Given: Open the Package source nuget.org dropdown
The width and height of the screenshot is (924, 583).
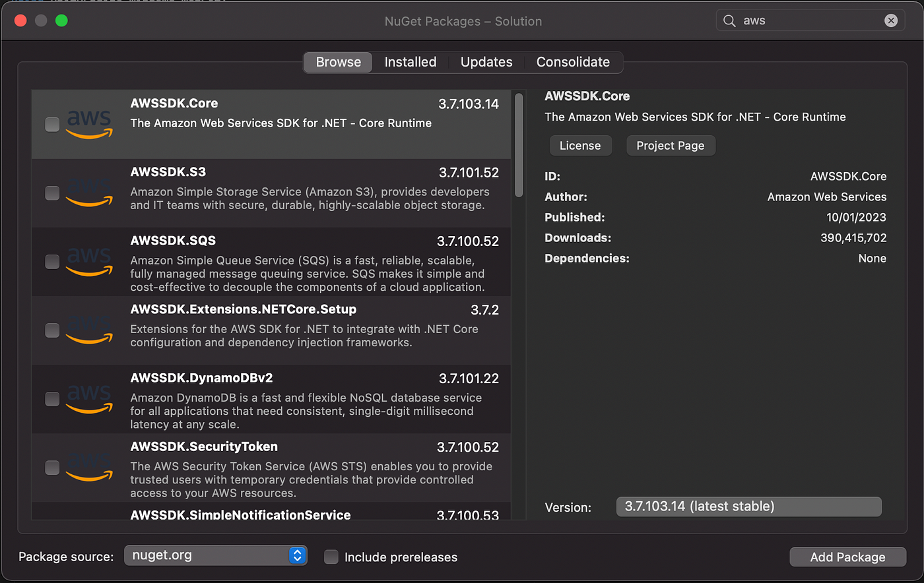Looking at the screenshot, I should tap(216, 555).
